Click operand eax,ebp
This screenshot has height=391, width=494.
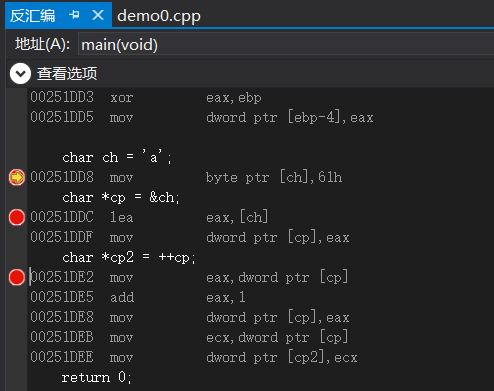234,98
